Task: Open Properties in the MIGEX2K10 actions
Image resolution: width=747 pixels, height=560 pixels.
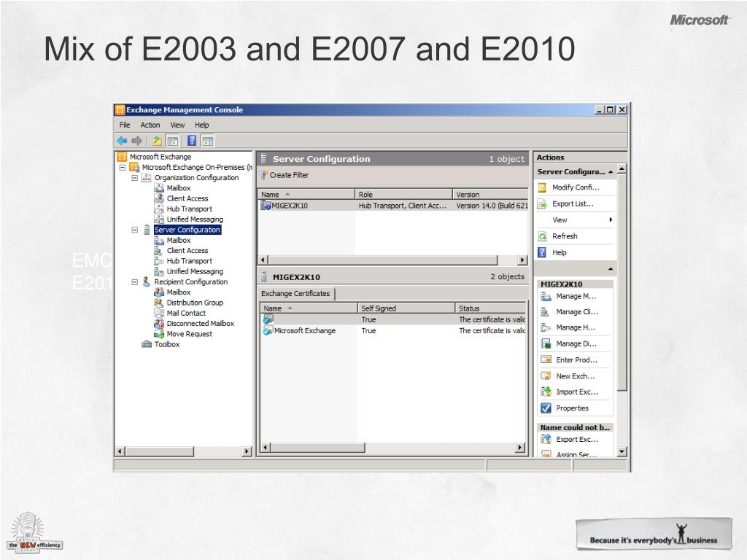Action: 572,408
